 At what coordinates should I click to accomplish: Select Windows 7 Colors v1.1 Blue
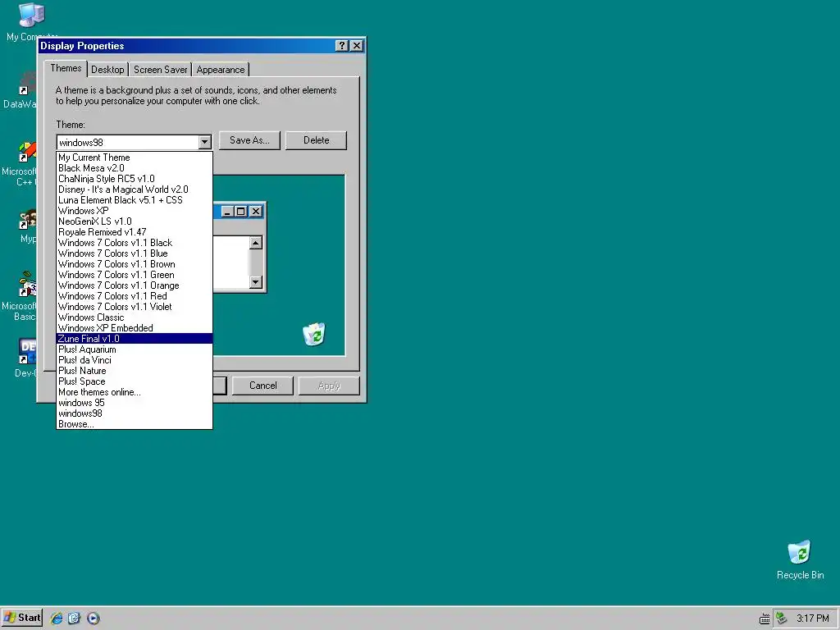(135, 253)
